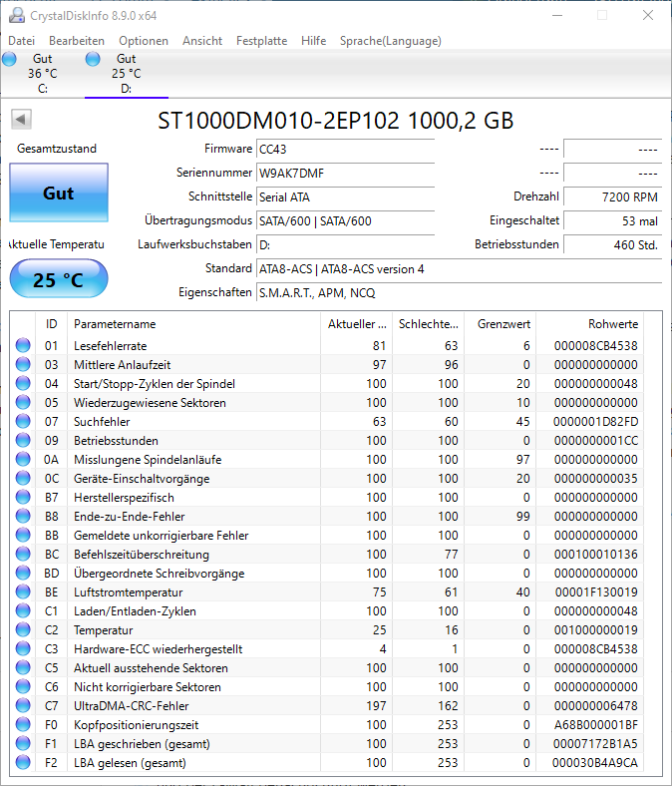This screenshot has width=672, height=786.
Task: Click the Standard field ATA8-ACS
Action: pyautogui.click(x=459, y=269)
